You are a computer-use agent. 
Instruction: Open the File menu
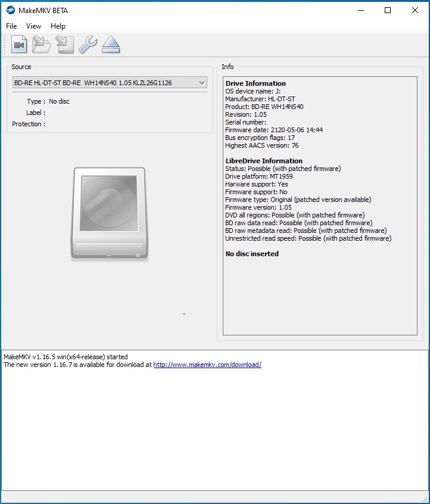pos(11,26)
